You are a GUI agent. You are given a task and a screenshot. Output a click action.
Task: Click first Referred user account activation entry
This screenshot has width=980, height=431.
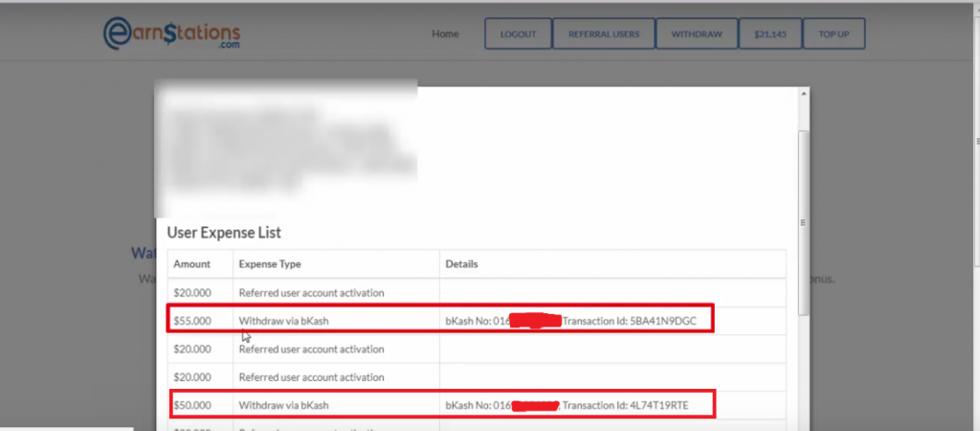click(x=311, y=292)
